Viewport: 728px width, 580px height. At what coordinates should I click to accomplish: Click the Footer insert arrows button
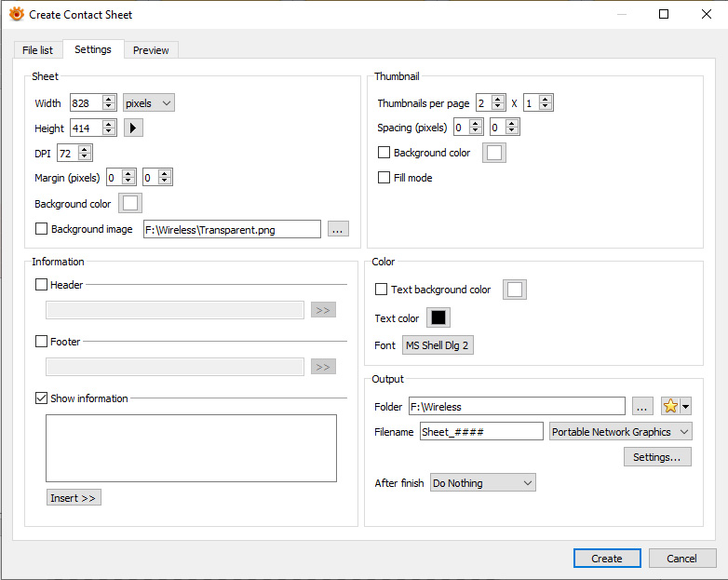pos(323,367)
